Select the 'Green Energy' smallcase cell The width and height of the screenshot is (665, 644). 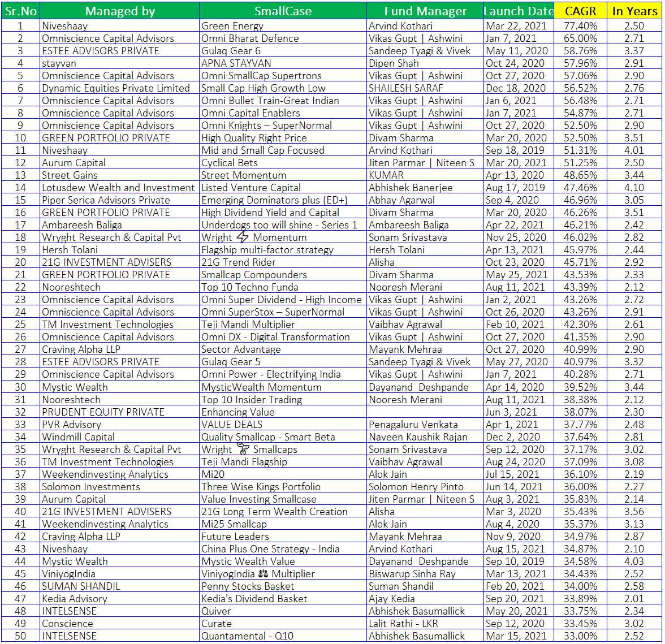click(x=283, y=26)
